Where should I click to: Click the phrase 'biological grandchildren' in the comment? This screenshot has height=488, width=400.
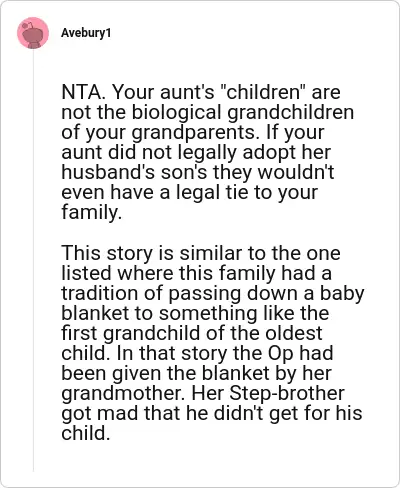243,112
